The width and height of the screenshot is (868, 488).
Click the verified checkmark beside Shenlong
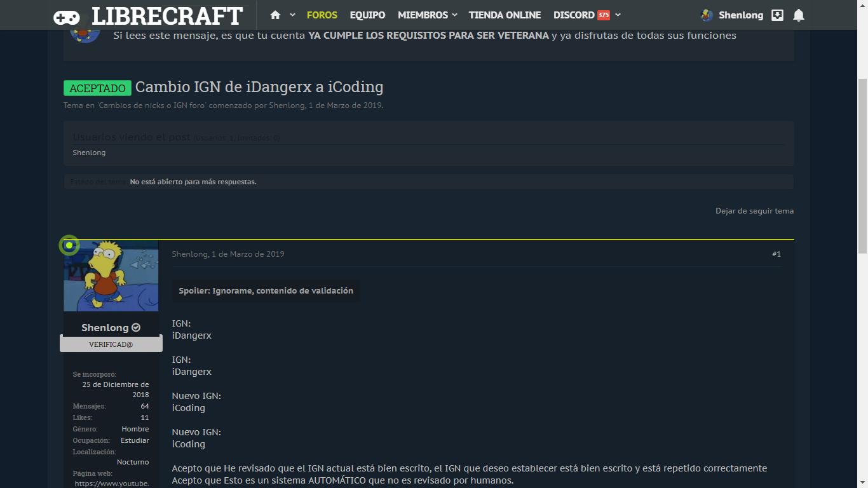[x=136, y=328]
